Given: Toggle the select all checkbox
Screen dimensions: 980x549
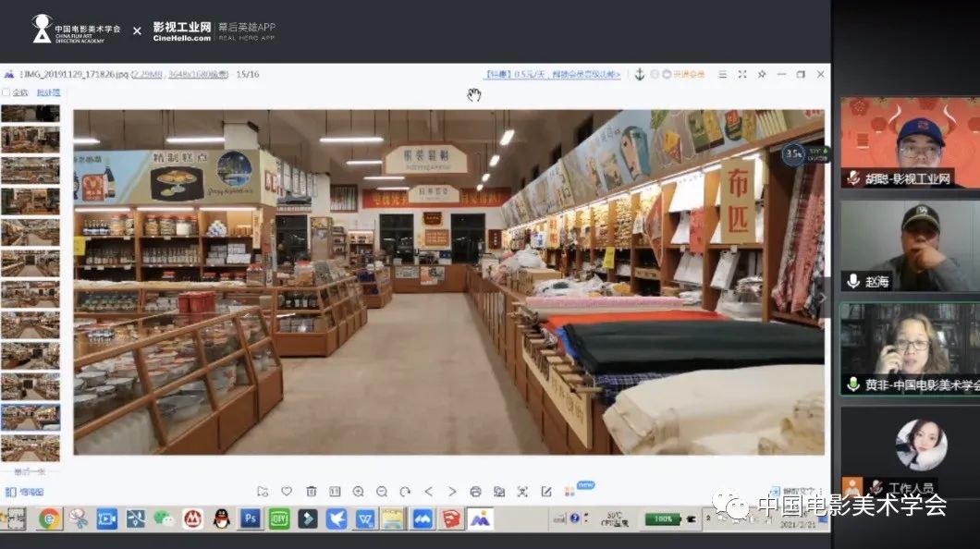Looking at the screenshot, I should 6,92.
